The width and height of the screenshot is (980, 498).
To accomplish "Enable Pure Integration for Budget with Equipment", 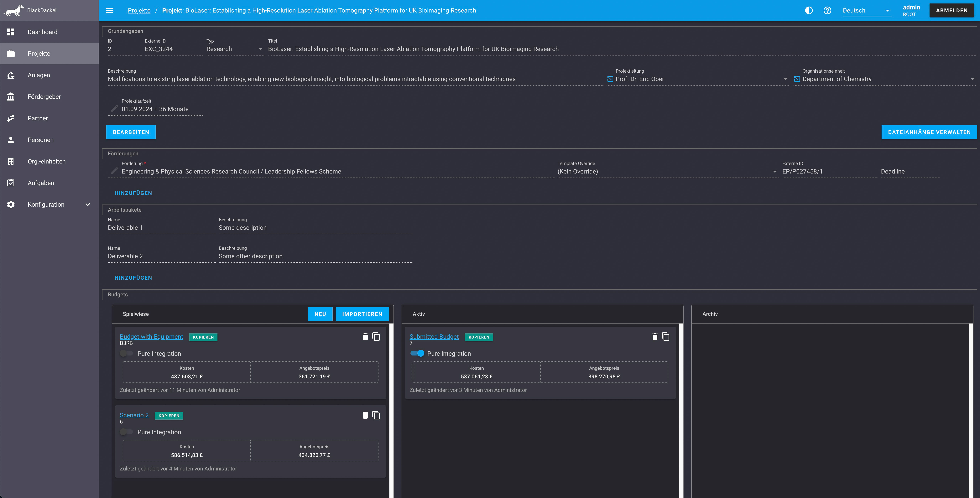I will click(126, 353).
